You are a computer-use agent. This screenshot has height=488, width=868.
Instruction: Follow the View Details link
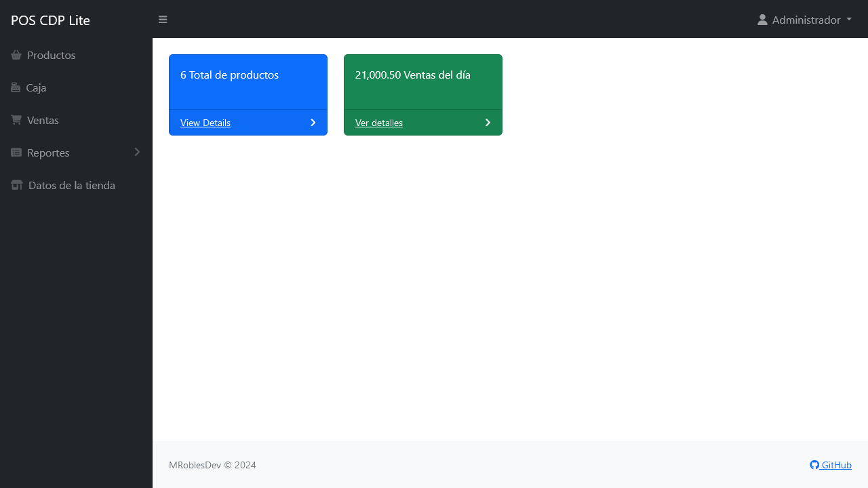pyautogui.click(x=205, y=123)
